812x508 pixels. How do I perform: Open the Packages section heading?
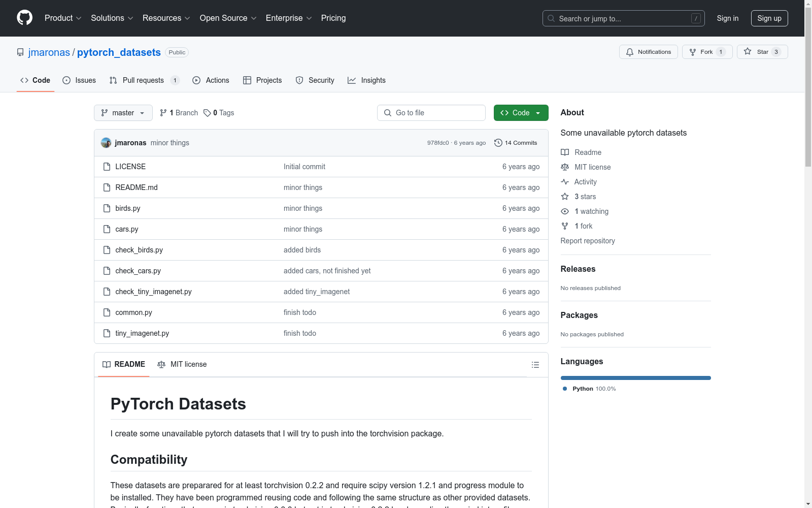pyautogui.click(x=579, y=315)
